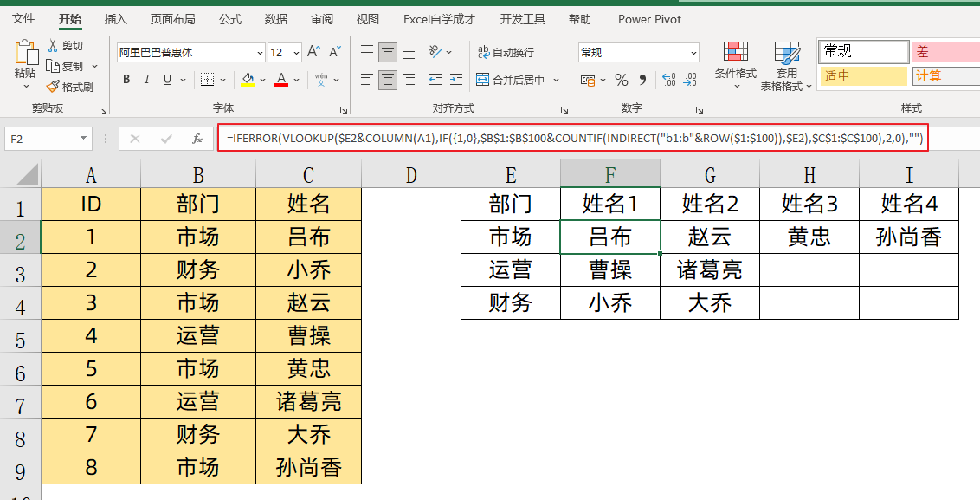Click the Paste clipboard icon

tap(25, 53)
